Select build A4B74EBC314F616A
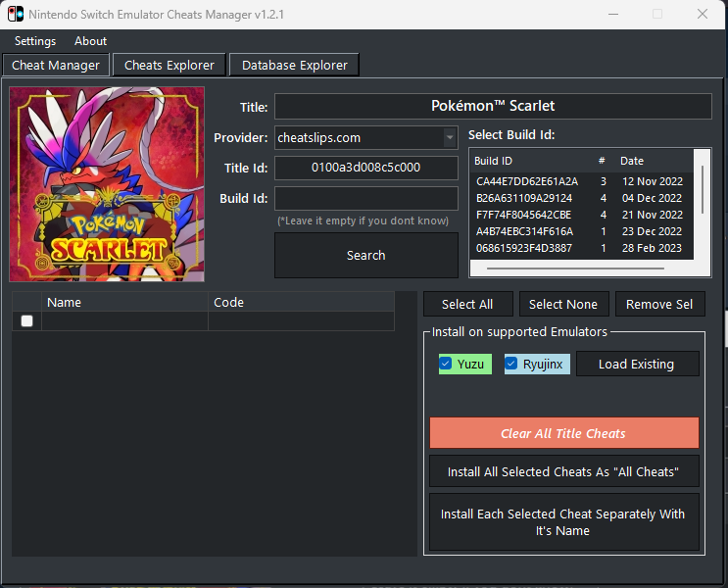This screenshot has width=728, height=588. [x=524, y=231]
